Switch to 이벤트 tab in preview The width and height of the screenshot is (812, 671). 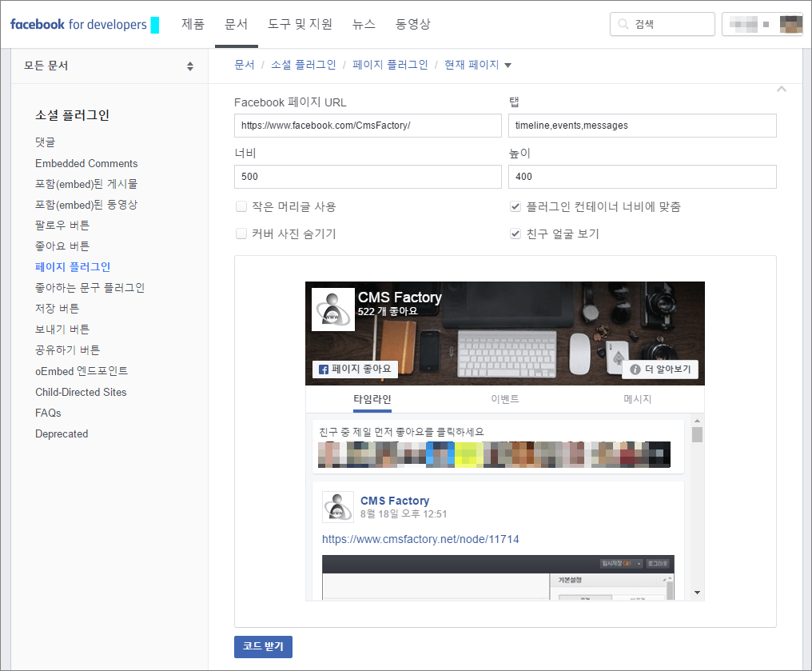coord(505,399)
